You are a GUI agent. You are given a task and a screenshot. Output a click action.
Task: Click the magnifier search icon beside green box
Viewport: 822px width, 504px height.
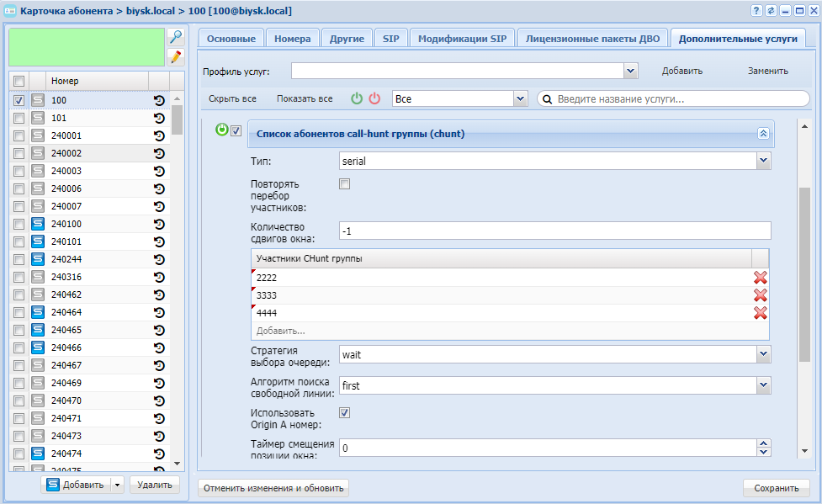click(x=176, y=37)
